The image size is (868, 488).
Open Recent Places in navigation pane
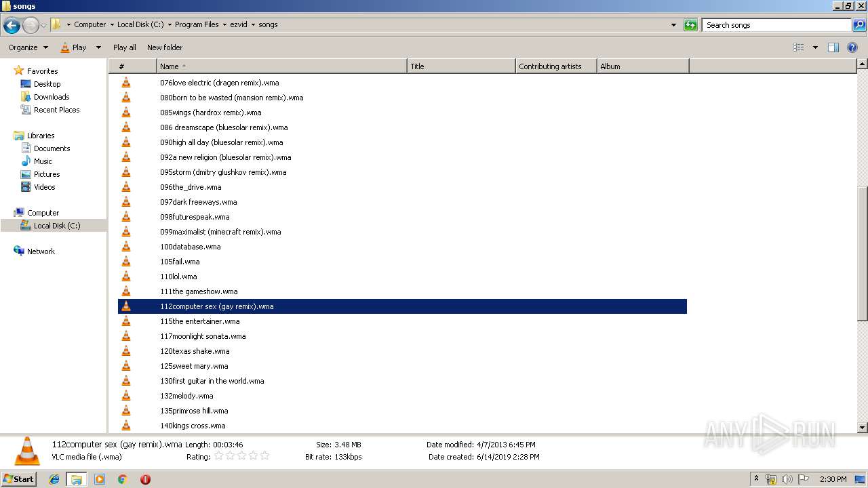tap(56, 110)
